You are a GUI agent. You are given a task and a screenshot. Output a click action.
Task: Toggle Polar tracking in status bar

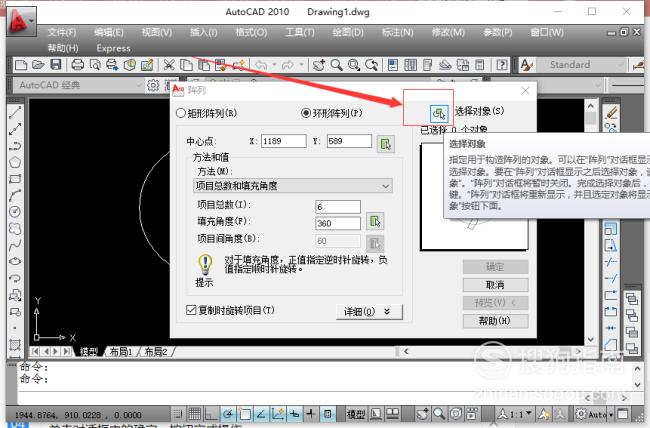point(228,413)
